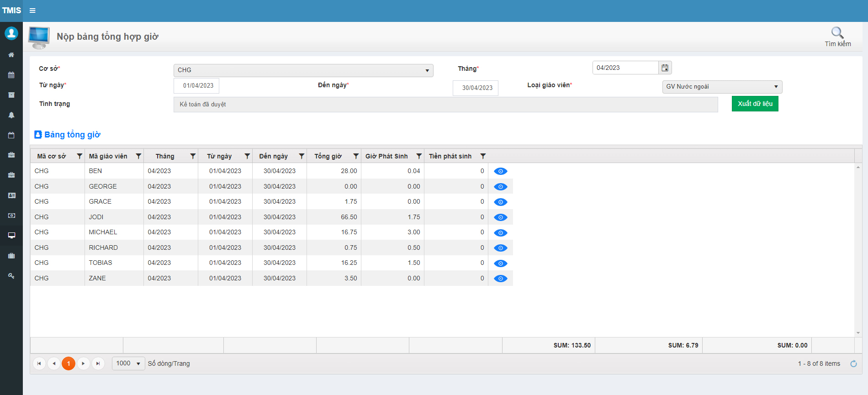Click the Tìm kiếm magnifier icon
The image size is (868, 395).
pos(837,33)
